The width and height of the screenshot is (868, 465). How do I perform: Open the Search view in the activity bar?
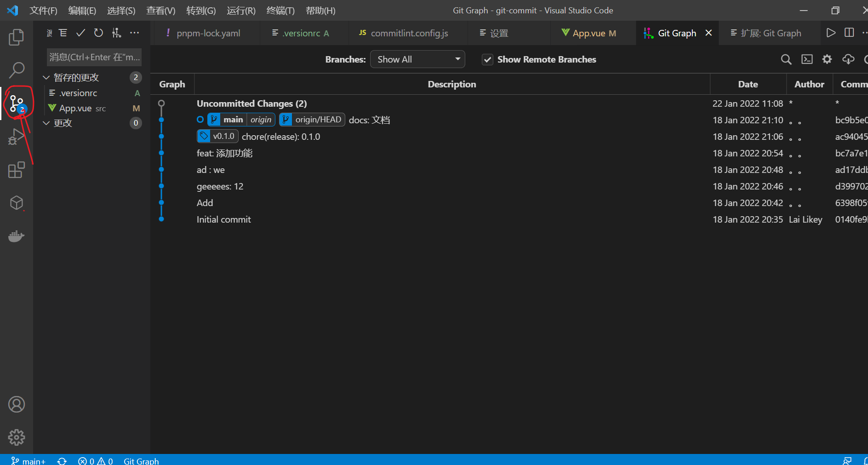point(17,70)
